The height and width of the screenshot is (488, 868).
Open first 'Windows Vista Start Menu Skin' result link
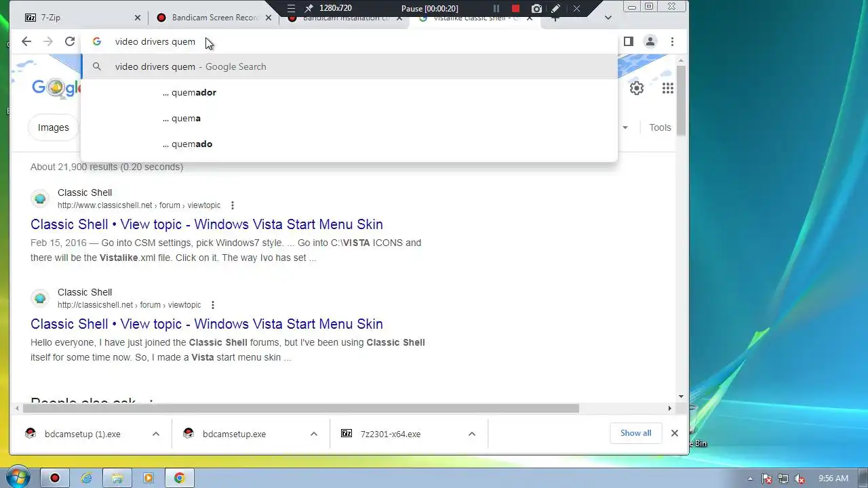pos(207,224)
